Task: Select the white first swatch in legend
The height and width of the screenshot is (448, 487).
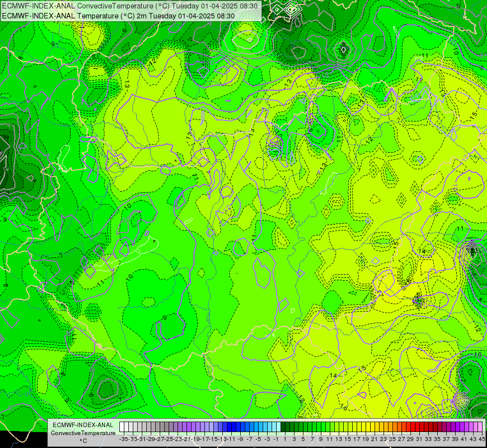Action: click(x=122, y=427)
